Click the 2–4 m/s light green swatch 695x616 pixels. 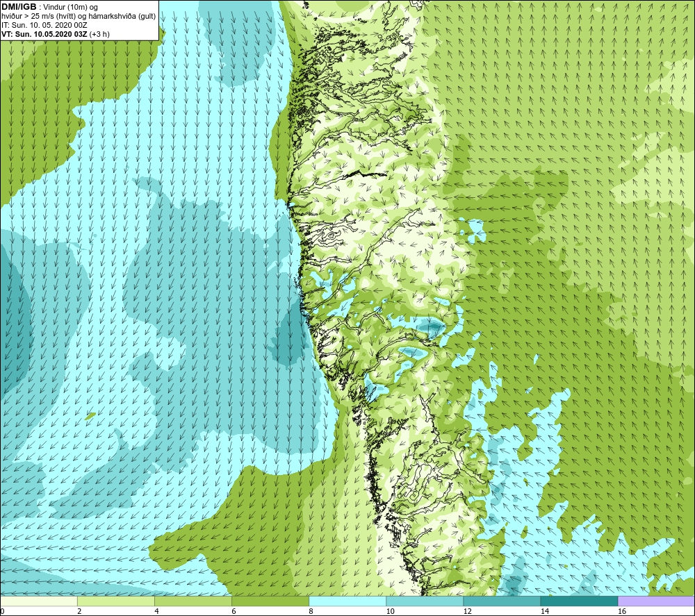(116, 601)
